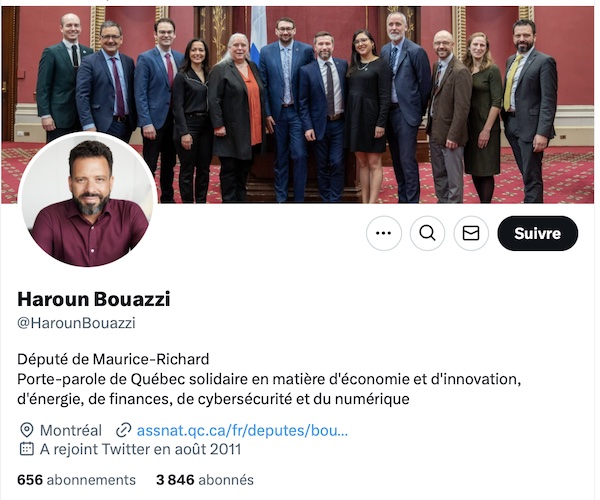Click the 'A rejoint Twitter en août 2011' text
Screen dimensions: 600x500
pyautogui.click(x=140, y=449)
